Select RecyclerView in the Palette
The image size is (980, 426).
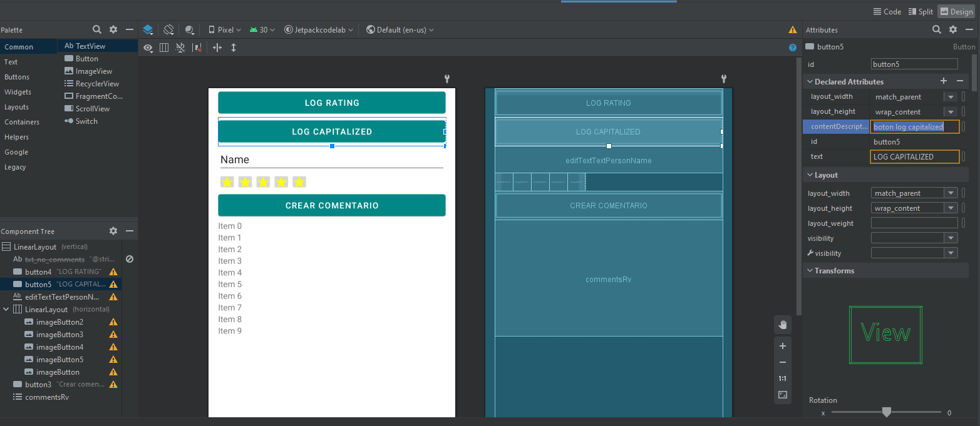click(x=97, y=84)
